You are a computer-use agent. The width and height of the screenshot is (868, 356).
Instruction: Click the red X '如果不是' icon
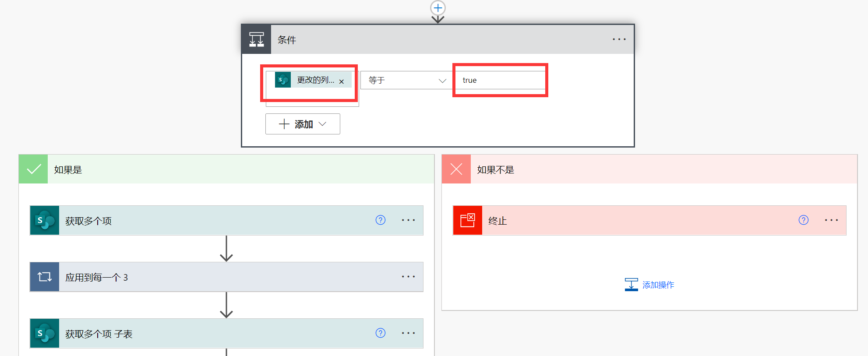[x=456, y=169]
